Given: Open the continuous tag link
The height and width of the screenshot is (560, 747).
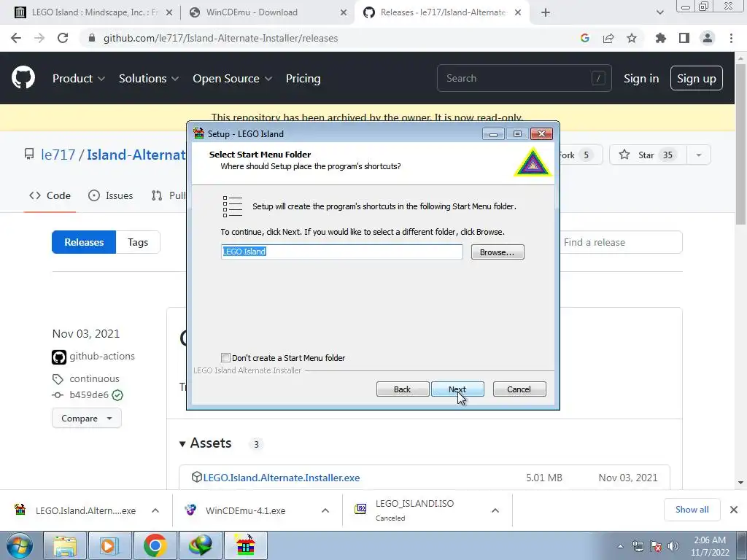Looking at the screenshot, I should [94, 378].
